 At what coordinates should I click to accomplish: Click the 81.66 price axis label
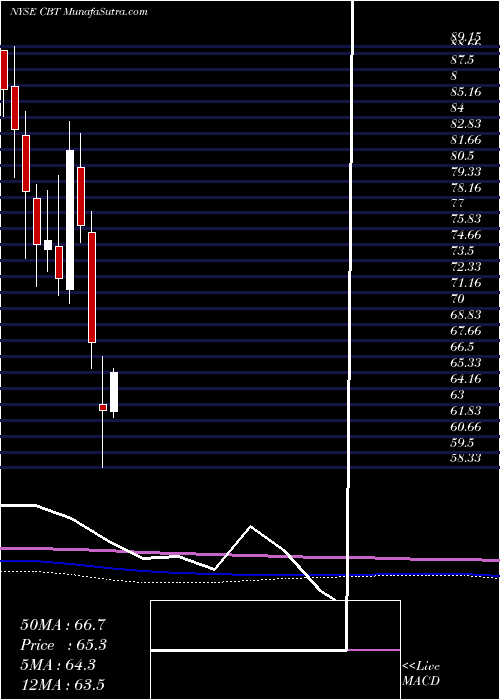click(466, 140)
